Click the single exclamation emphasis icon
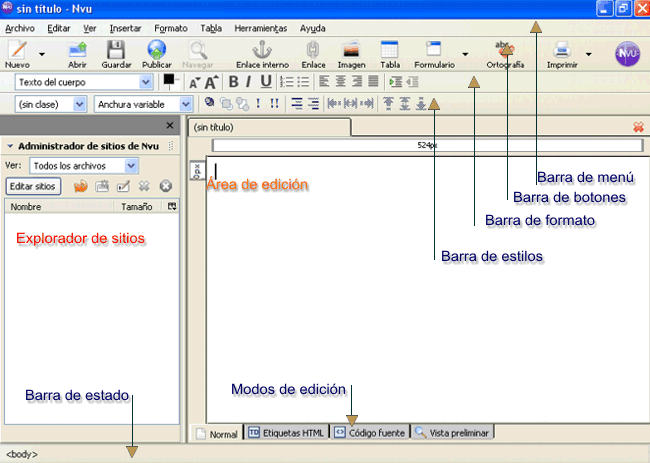The width and height of the screenshot is (650, 463). coord(258,103)
